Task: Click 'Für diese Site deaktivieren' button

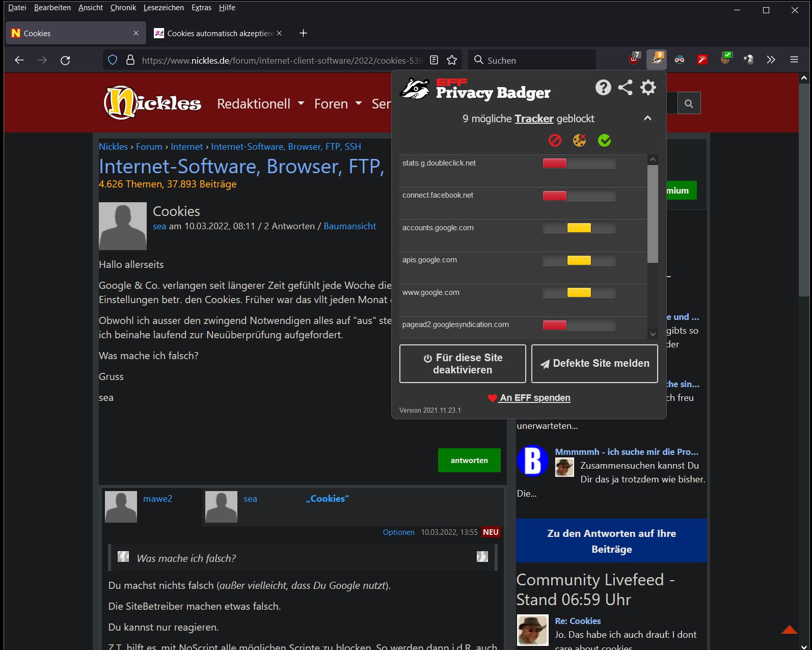Action: pos(463,364)
